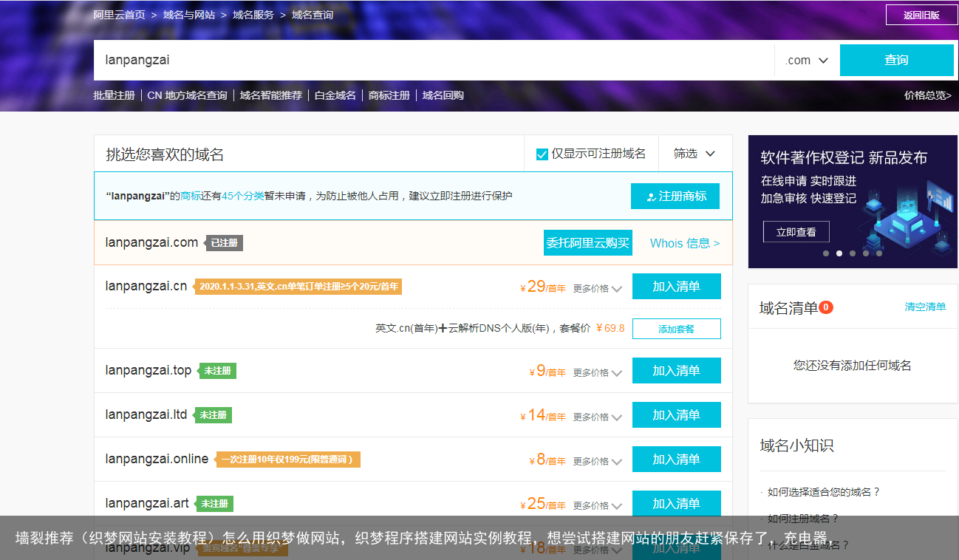Select first banner carousel dot
This screenshot has height=560, width=959.
pos(826,253)
